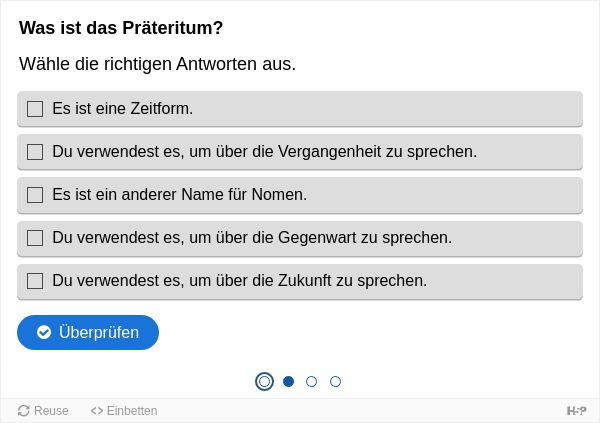Jump to fourth question progress dot
The width and height of the screenshot is (600, 423).
[336, 381]
